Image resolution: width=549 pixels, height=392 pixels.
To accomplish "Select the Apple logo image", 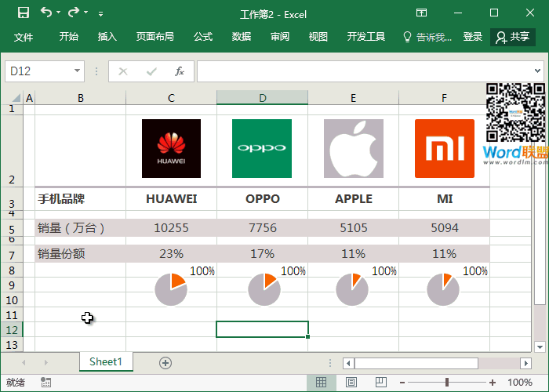I will tap(354, 148).
